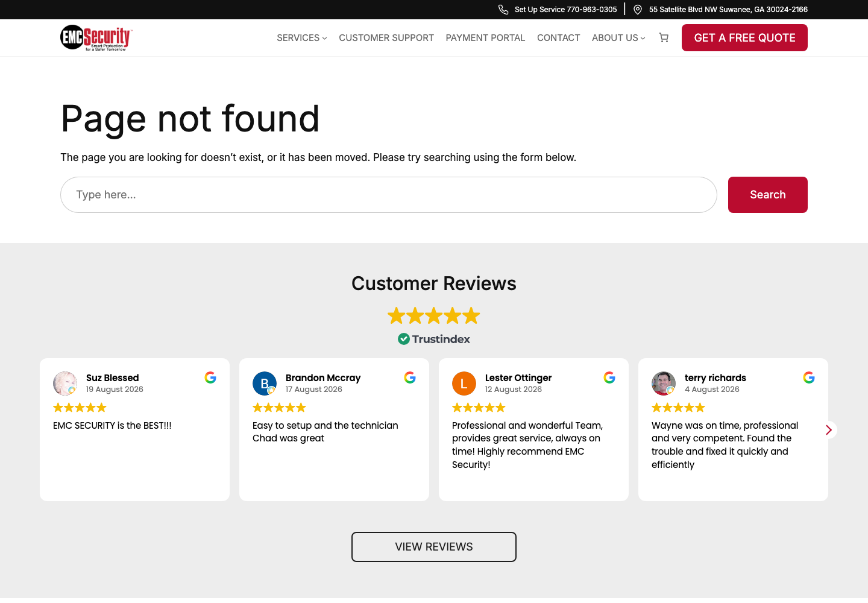This screenshot has height=603, width=868.
Task: Advance reviews carousel with the red next arrow
Action: [829, 430]
